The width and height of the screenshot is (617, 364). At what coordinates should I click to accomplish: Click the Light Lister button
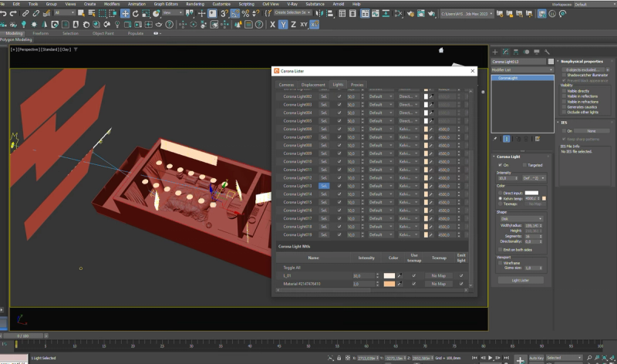coord(521,280)
